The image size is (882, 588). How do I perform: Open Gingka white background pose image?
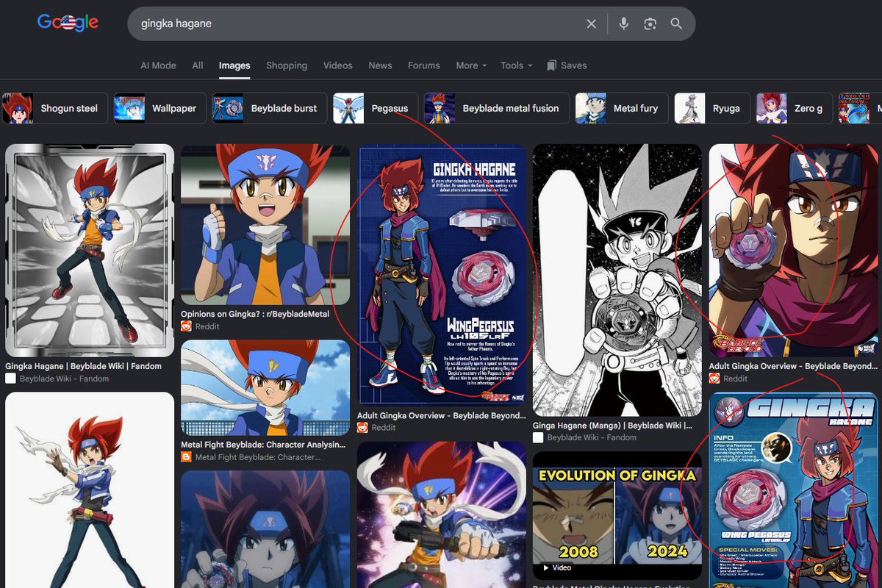click(x=90, y=490)
